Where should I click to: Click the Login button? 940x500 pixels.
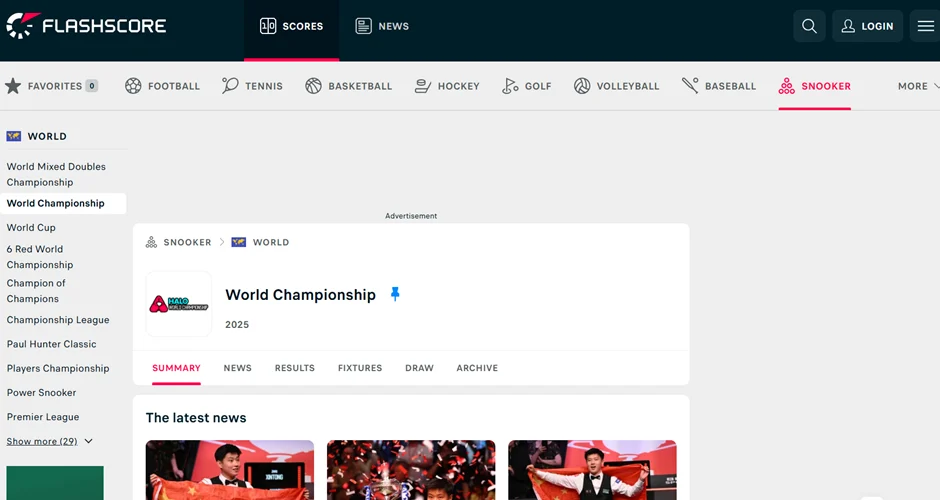(867, 26)
